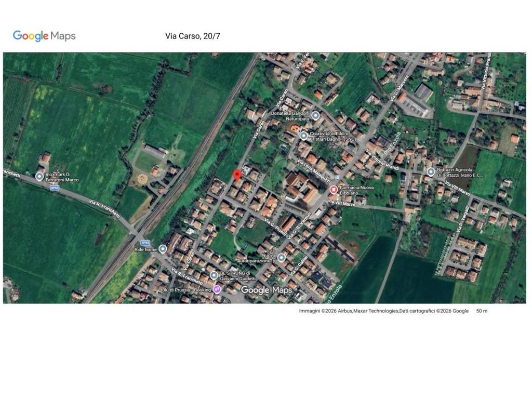This screenshot has width=532, height=399.
Task: Select the BE STRONG di Giovanni Guidetti marker
Action: [x=214, y=275]
